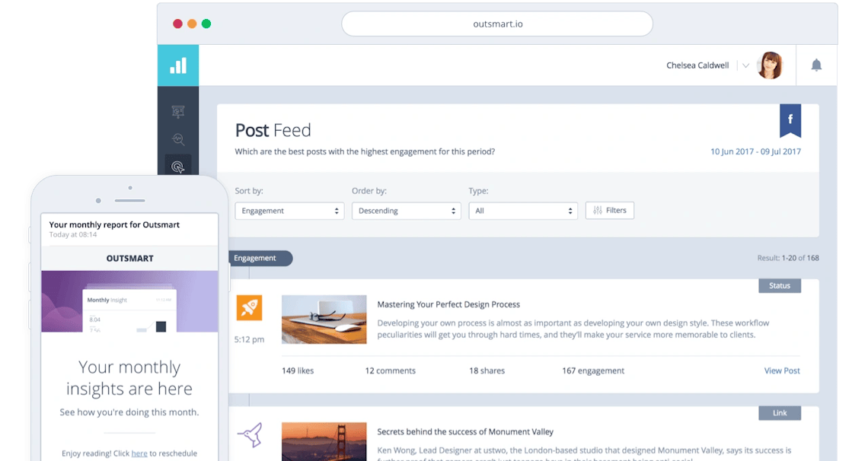Select the Link tag on the Monument Valley post

[x=779, y=412]
